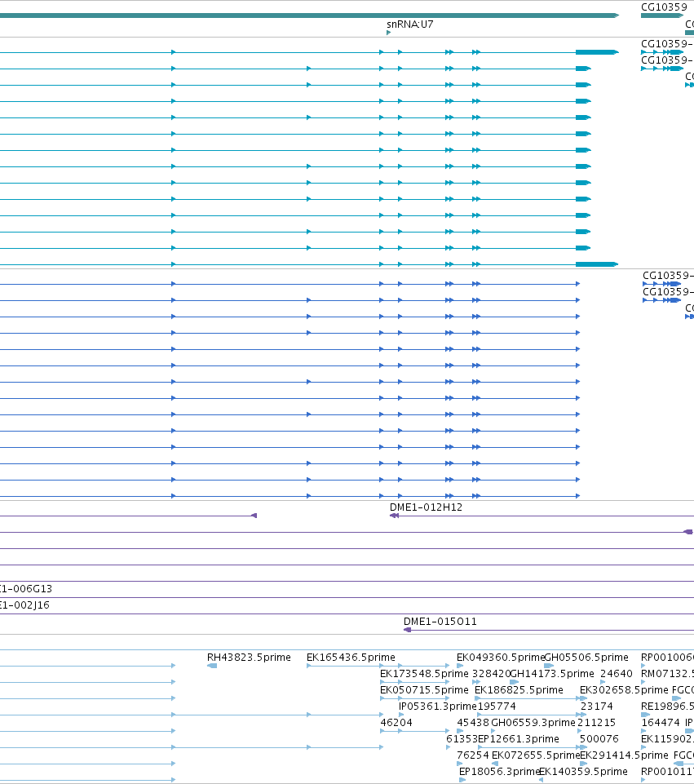694x784 pixels.
Task: Select the EK186825.5prime EST label
Action: click(x=519, y=690)
